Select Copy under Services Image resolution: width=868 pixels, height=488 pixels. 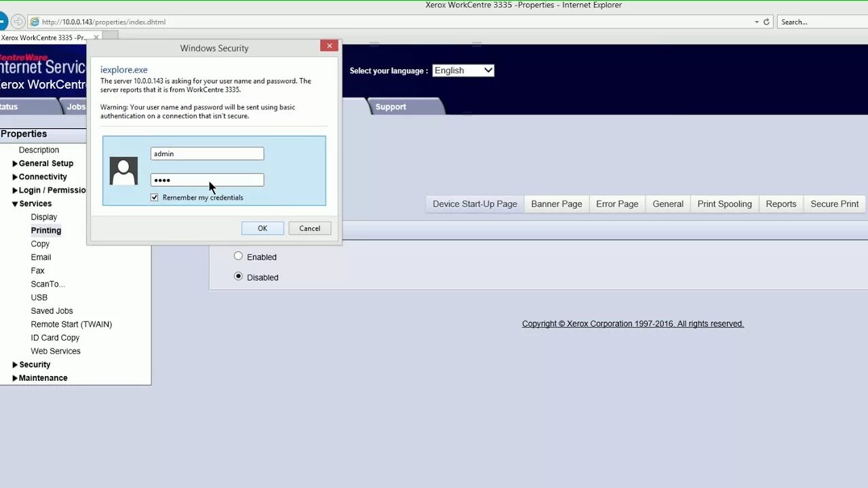[40, 244]
